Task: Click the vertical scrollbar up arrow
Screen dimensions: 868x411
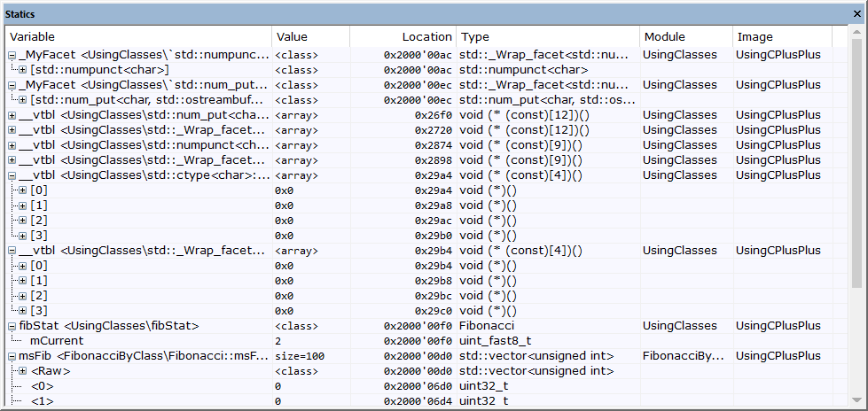Action: point(856,36)
